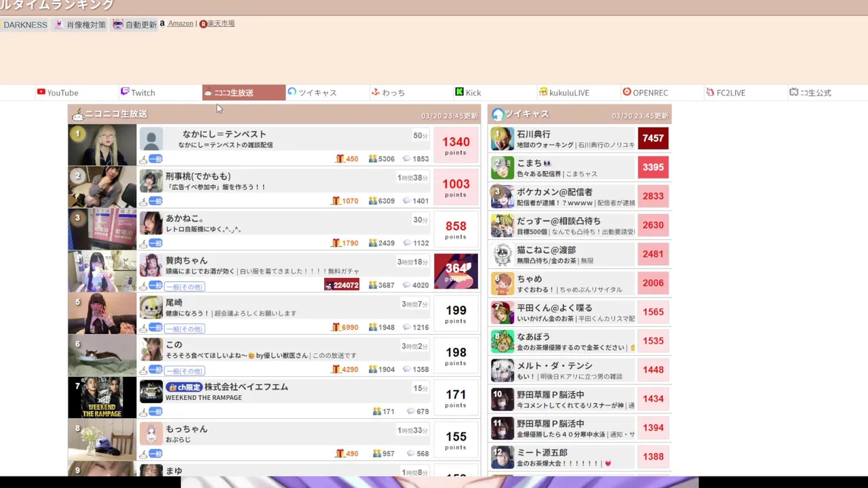Open rank 3 あかねこ。 stream thumbnail
Image resolution: width=868 pixels, height=488 pixels.
[x=102, y=229]
